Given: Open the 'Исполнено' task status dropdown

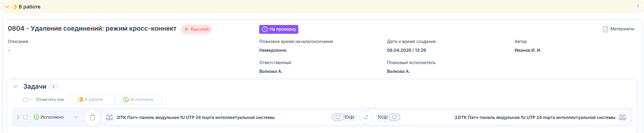Looking at the screenshot, I should point(56,117).
